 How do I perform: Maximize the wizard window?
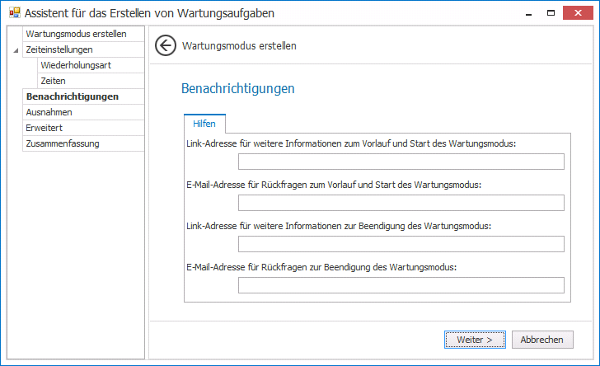point(551,13)
